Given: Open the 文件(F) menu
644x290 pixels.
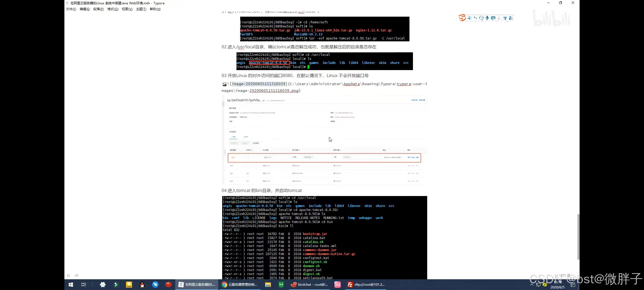Looking at the screenshot, I should coord(71,9).
